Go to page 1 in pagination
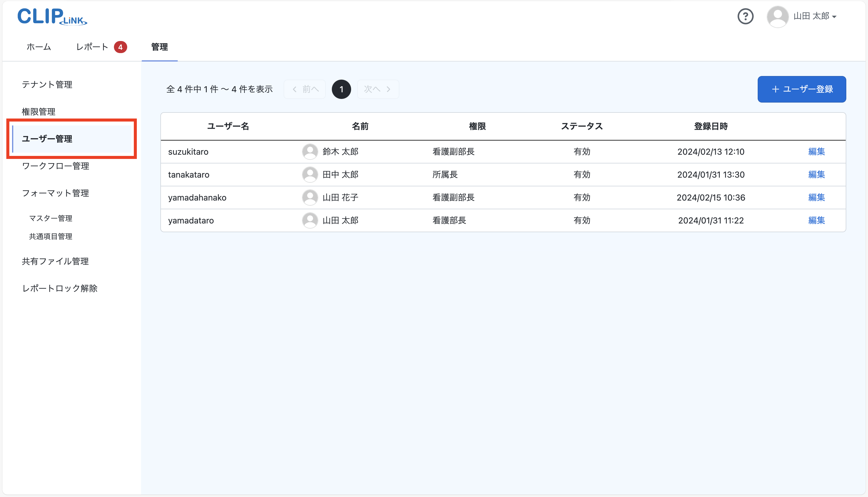The height and width of the screenshot is (497, 868). pyautogui.click(x=341, y=89)
